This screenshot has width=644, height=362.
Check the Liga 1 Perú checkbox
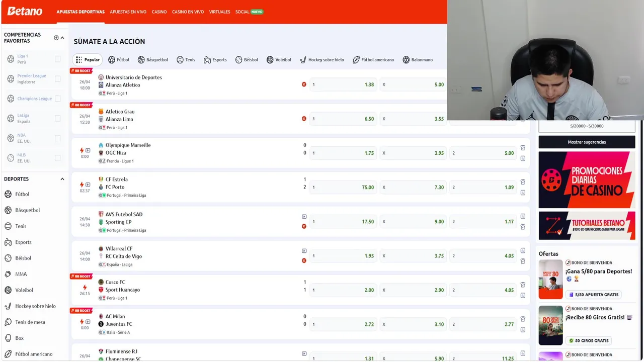point(57,59)
